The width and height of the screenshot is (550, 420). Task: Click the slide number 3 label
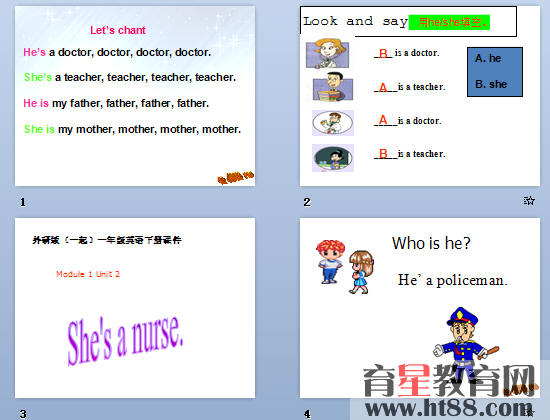point(23,414)
